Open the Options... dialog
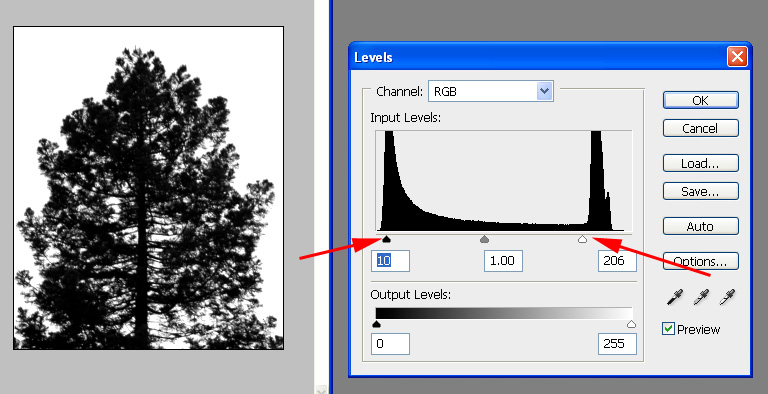 pyautogui.click(x=700, y=261)
